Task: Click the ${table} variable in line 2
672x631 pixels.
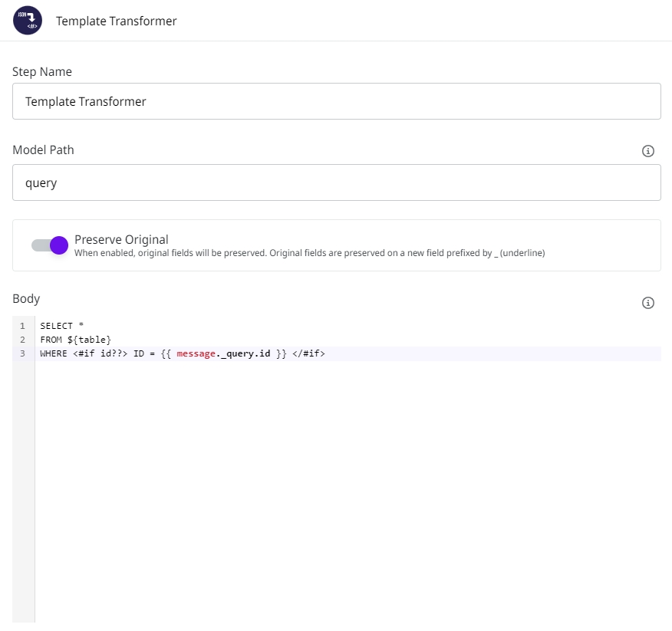Action: coord(90,340)
